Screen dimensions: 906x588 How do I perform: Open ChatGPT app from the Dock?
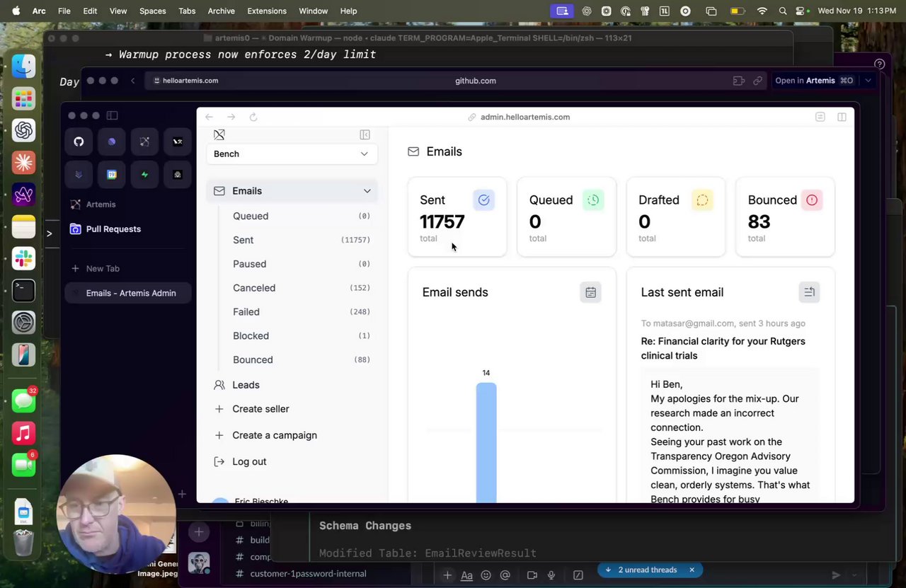(23, 130)
